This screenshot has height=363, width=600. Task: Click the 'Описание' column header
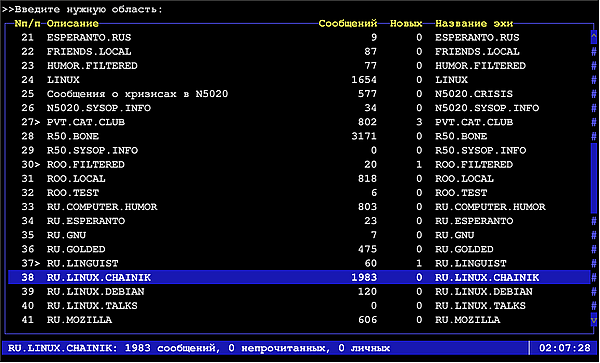tap(73, 24)
